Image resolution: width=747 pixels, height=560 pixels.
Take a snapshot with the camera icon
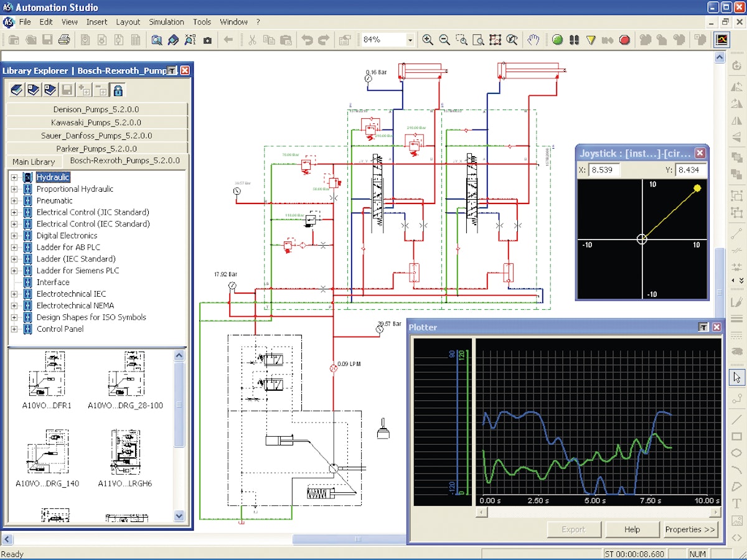point(207,39)
